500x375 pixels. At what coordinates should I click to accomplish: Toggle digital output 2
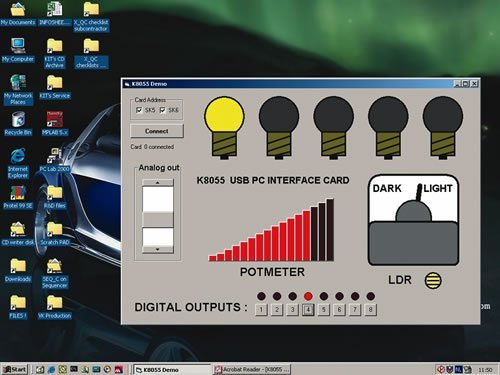tap(277, 310)
